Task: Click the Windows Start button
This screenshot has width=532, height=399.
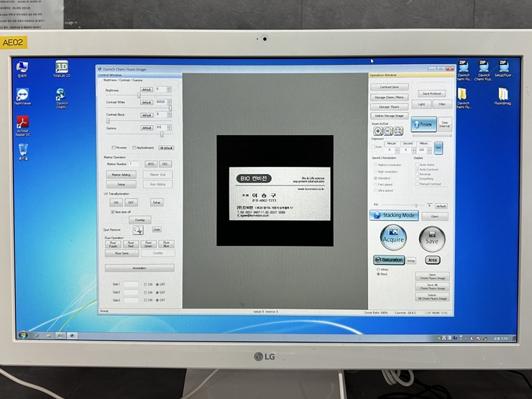Action: [x=23, y=335]
